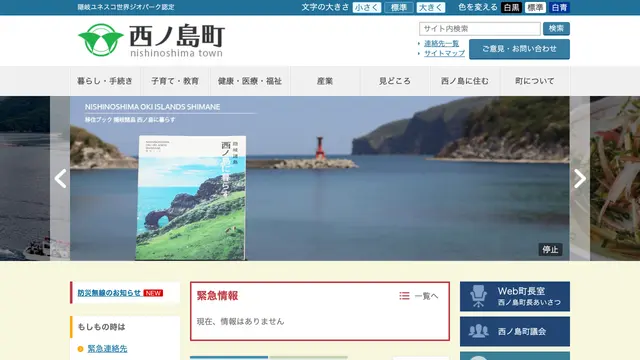This screenshot has width=640, height=360.
Task: Stop the slideshow with 停止 button
Action: [x=550, y=249]
